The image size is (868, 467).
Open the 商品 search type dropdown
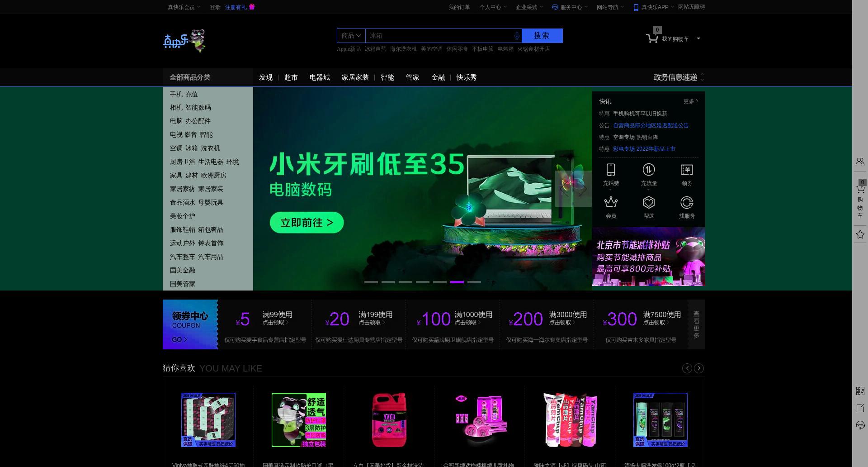point(351,36)
